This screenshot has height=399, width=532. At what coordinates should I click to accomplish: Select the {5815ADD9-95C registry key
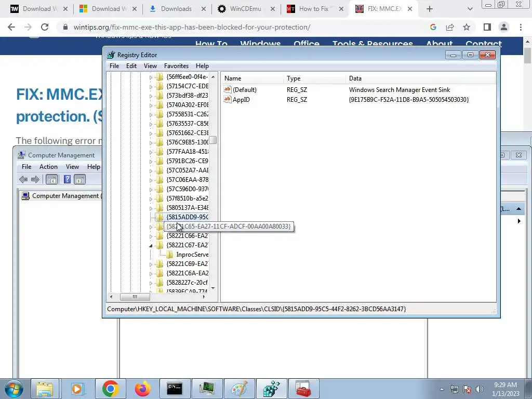(x=187, y=217)
